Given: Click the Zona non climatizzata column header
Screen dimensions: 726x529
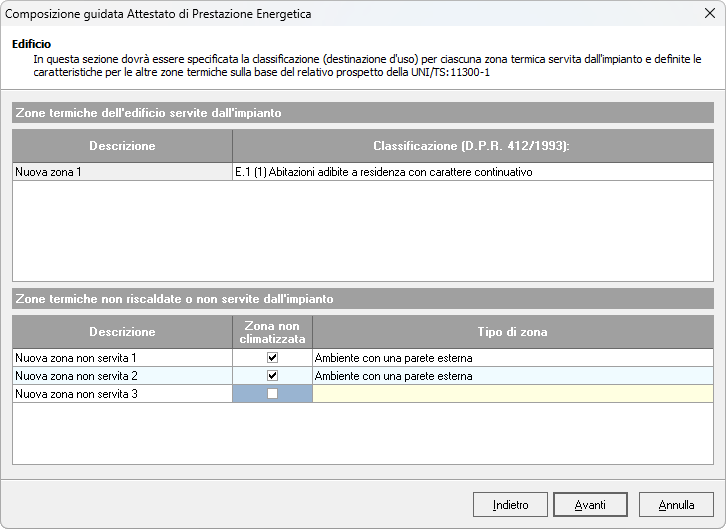Looking at the screenshot, I should point(272,332).
